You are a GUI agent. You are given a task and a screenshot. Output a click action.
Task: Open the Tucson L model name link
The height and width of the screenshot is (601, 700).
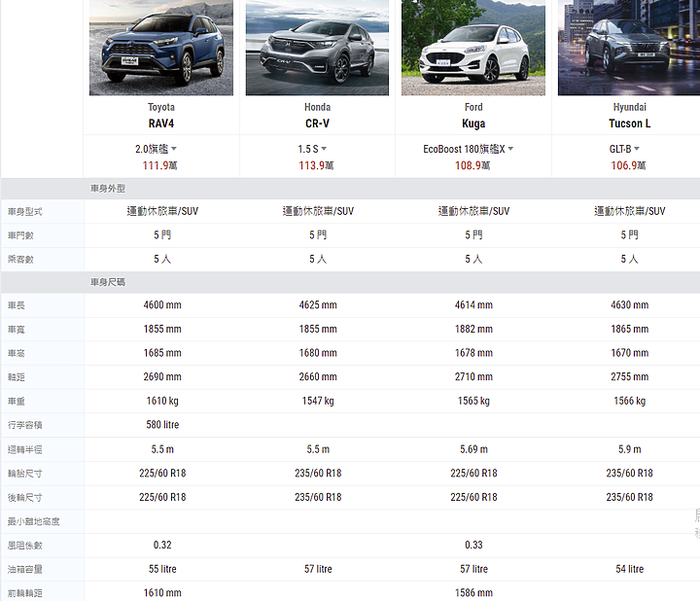(629, 124)
